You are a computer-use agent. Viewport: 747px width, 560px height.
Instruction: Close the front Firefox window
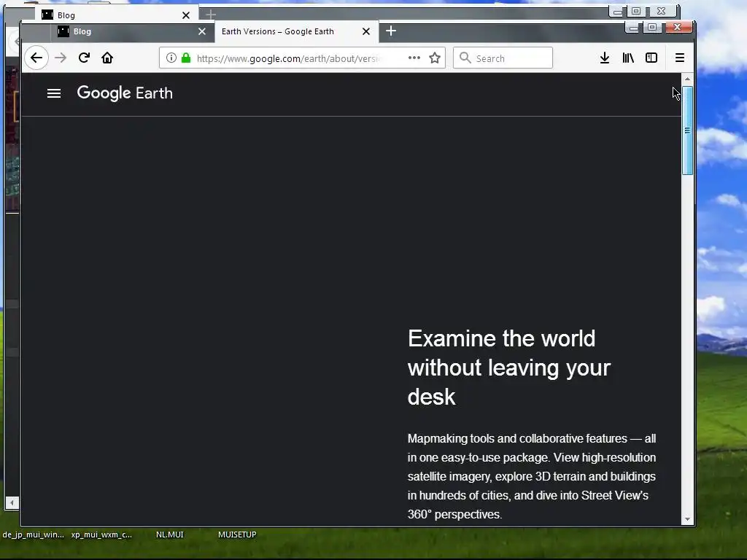[x=678, y=27]
